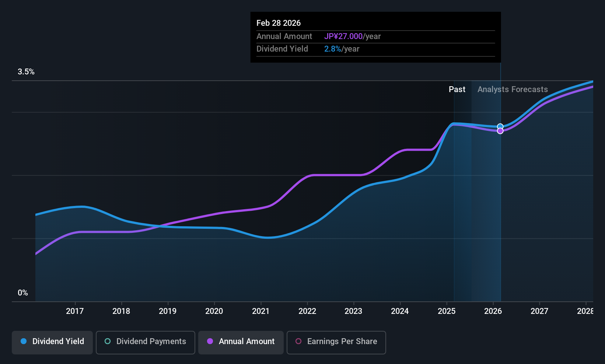The width and height of the screenshot is (605, 364).
Task: Click the 3.5% y-axis label
Action: [x=26, y=72]
